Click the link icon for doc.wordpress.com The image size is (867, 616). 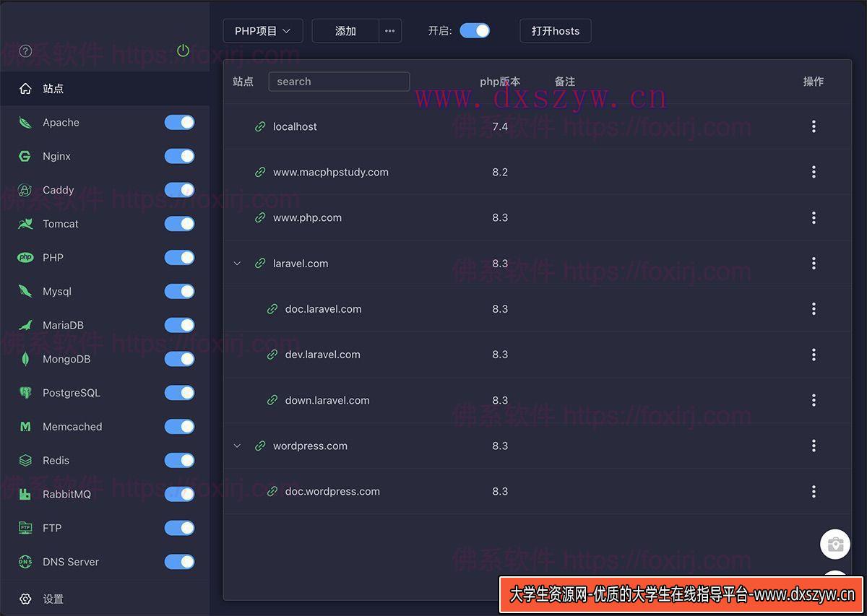pos(272,492)
